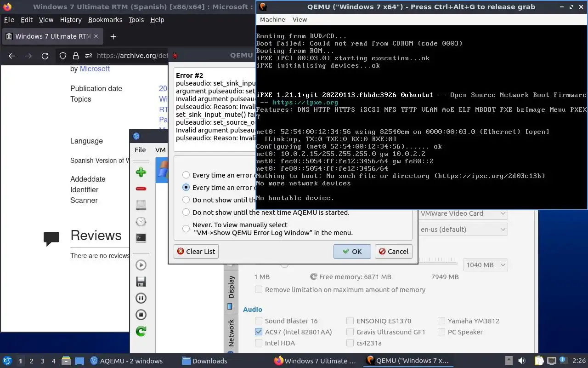Click the terminal console icon in AQEMU toolbar

[141, 238]
